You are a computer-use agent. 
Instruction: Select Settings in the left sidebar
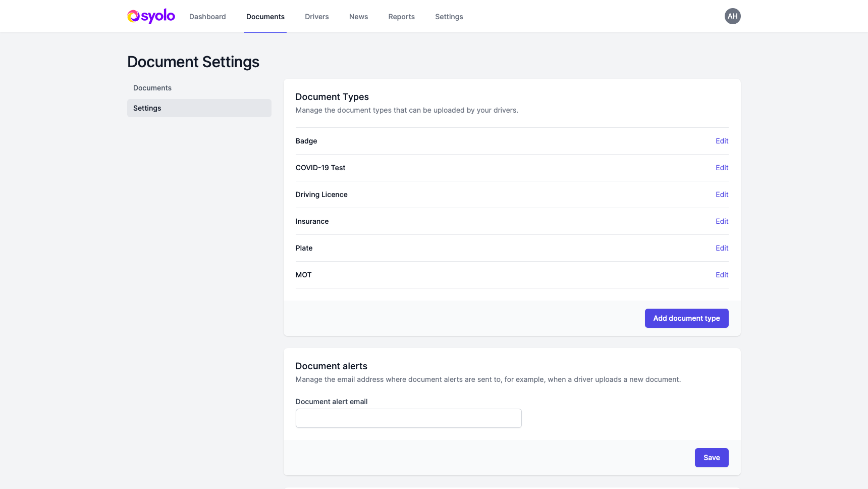[199, 108]
